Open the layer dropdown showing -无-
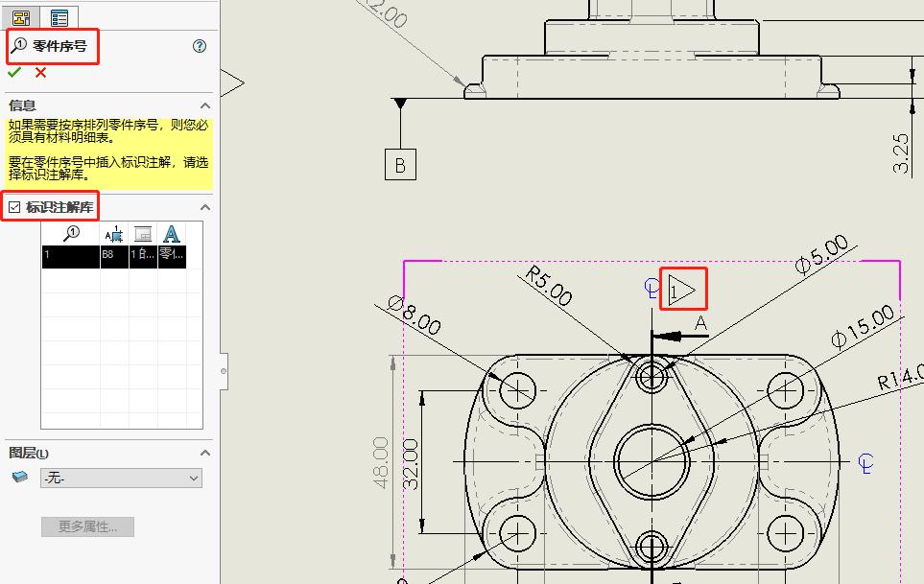This screenshot has height=584, width=924. [122, 478]
